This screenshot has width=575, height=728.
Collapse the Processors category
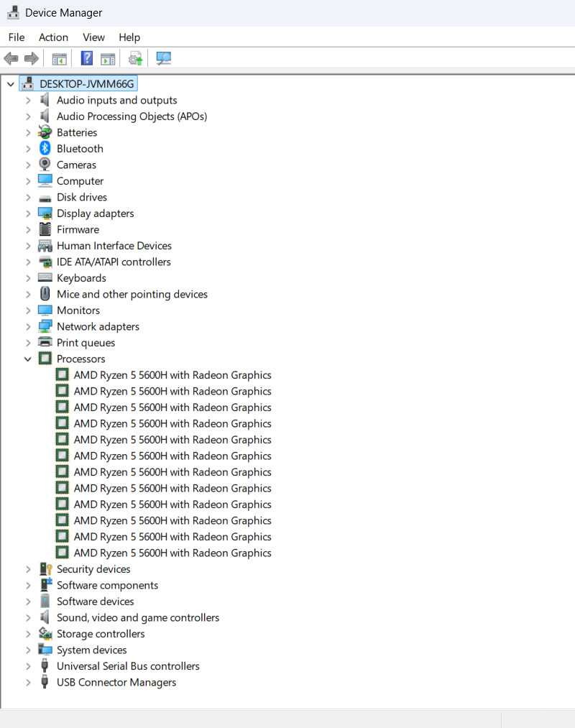28,359
